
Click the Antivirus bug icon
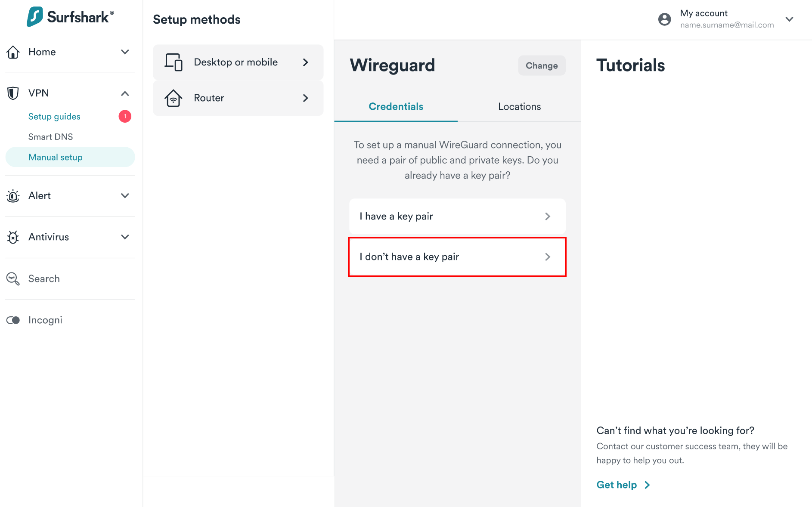click(13, 237)
